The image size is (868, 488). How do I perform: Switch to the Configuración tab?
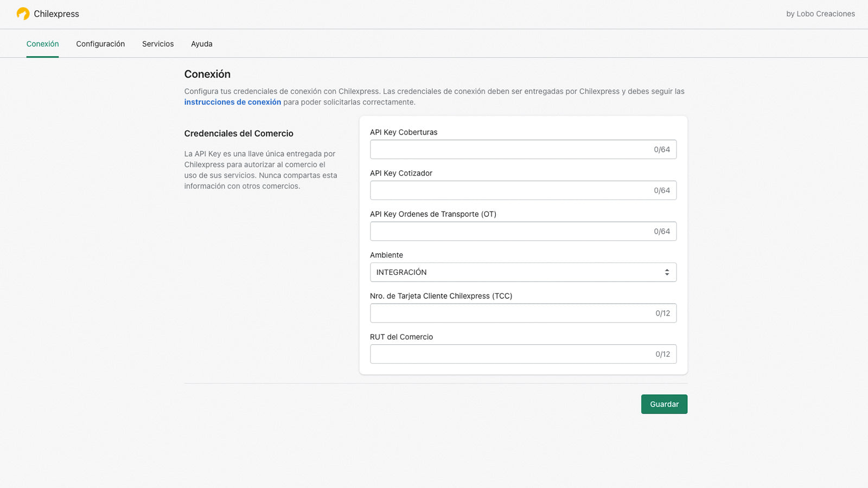click(x=100, y=43)
